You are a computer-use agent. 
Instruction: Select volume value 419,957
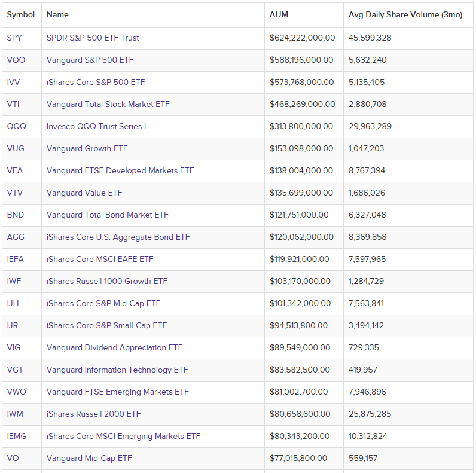[363, 370]
